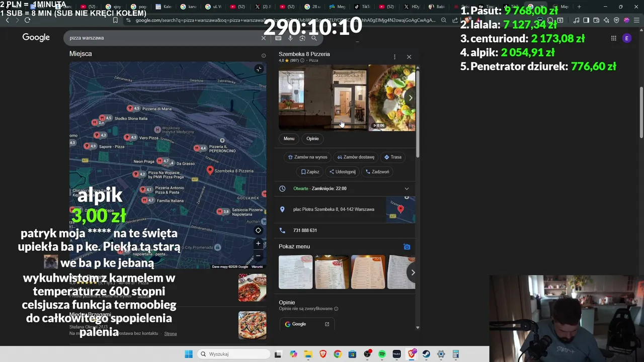The width and height of the screenshot is (644, 362).
Task: Click the Pokaż menu heading
Action: pos(294,246)
